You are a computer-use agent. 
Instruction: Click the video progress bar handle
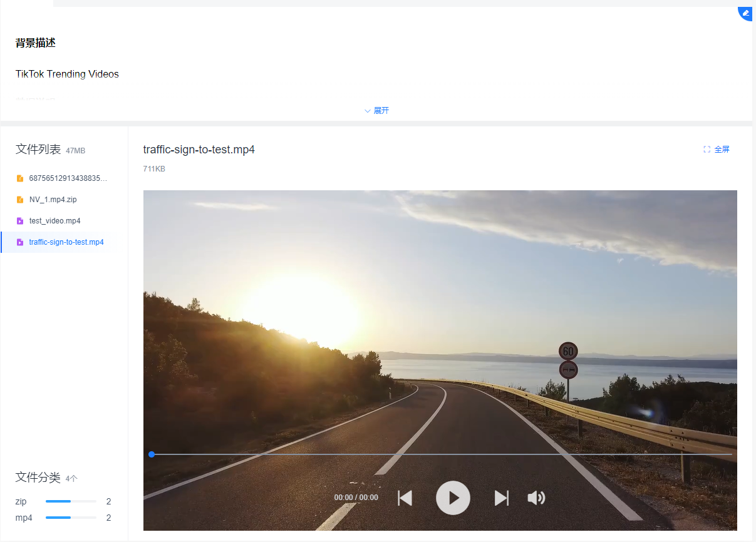(152, 454)
